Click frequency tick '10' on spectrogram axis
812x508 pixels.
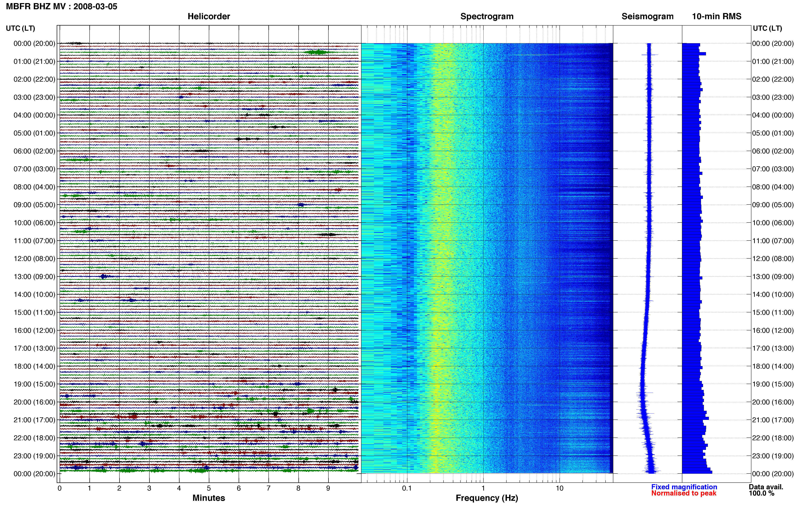pos(559,488)
